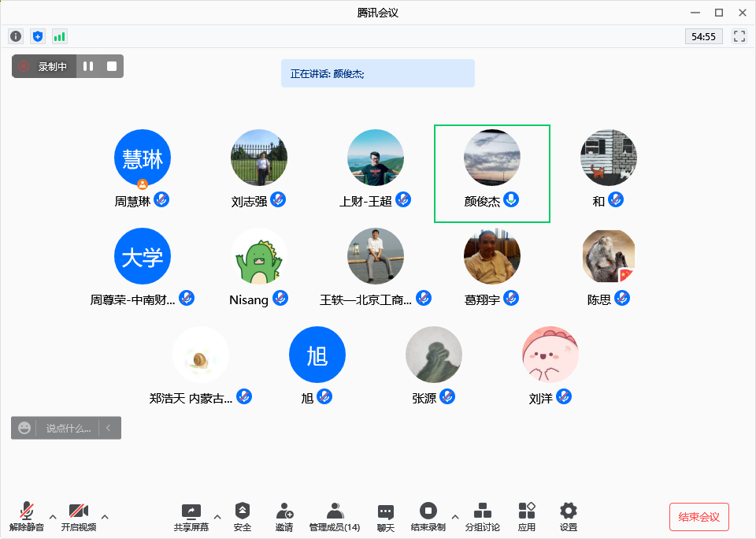
Task: Expand video options next to 开启视频
Action: (105, 516)
